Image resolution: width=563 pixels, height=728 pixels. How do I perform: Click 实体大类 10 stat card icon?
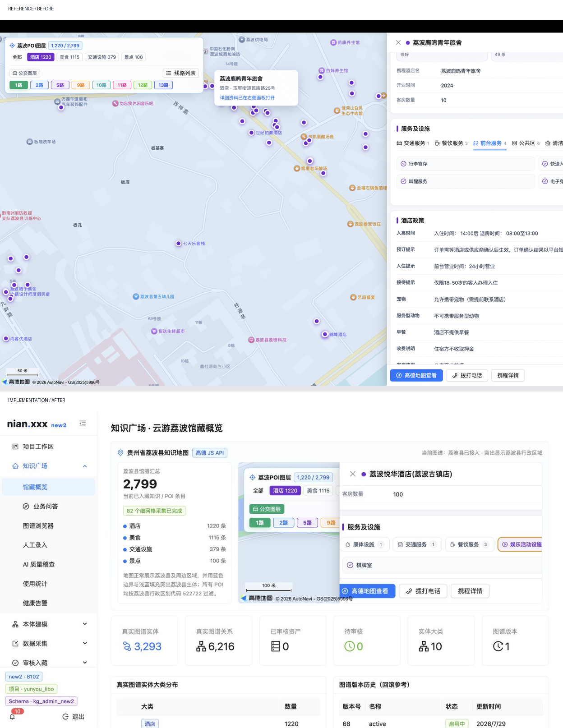[x=424, y=646]
